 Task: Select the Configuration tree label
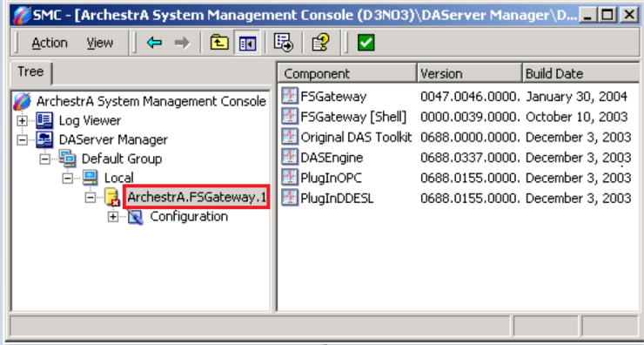click(x=189, y=216)
